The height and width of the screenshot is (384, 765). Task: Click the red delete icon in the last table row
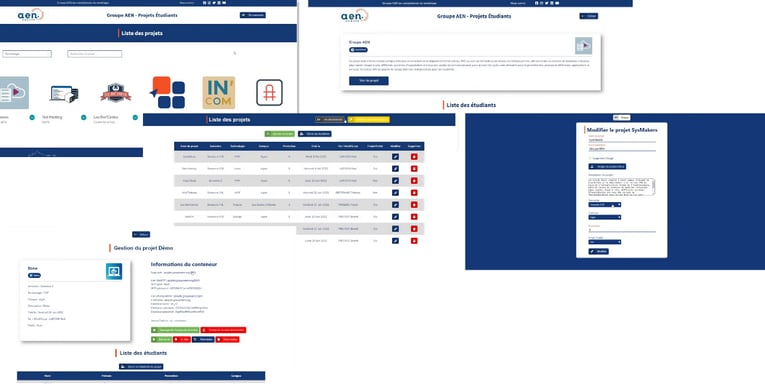[414, 241]
